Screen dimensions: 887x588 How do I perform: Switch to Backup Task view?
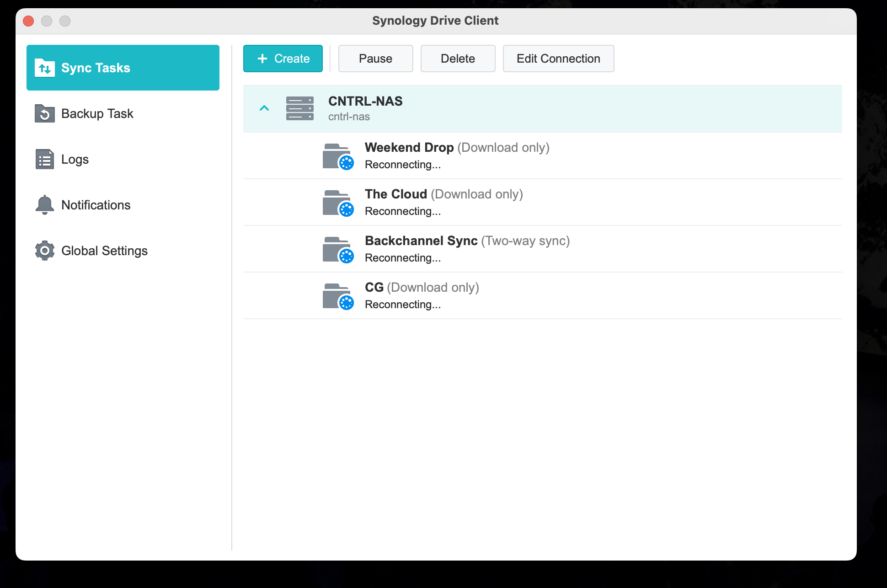(97, 114)
